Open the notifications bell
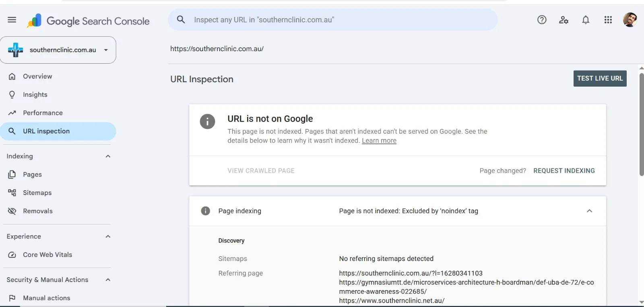This screenshot has height=307, width=644. point(586,20)
